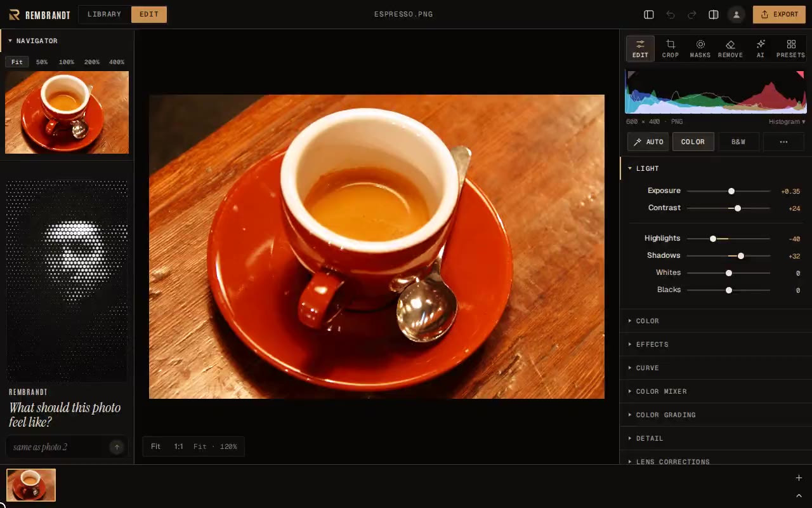Expand the Color Mixer section

click(716, 391)
